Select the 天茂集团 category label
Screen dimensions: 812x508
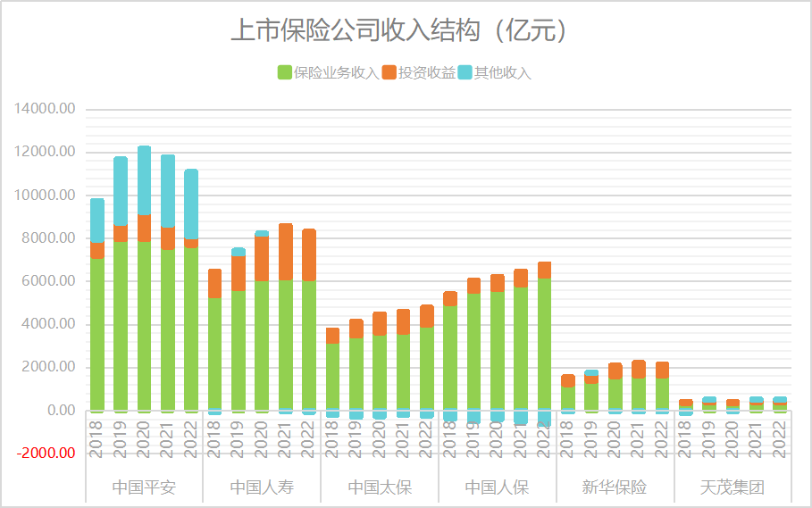pyautogui.click(x=732, y=487)
